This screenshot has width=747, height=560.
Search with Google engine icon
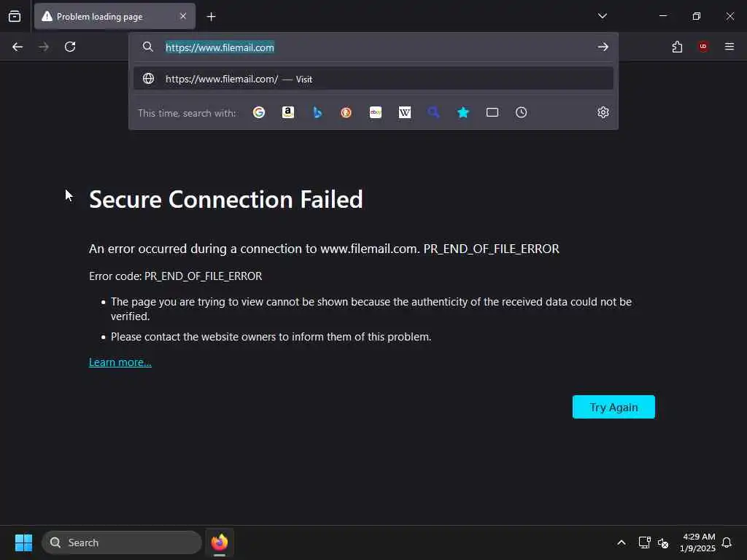pyautogui.click(x=259, y=112)
